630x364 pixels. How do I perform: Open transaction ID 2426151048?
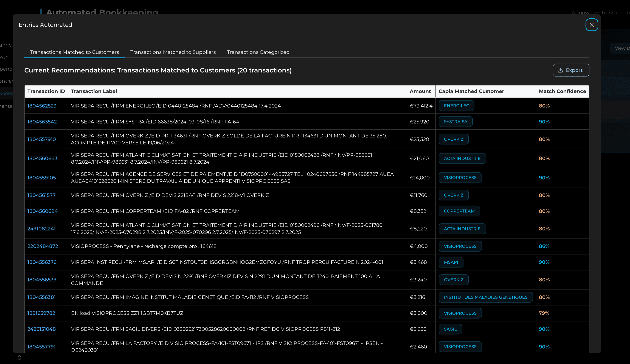click(41, 329)
